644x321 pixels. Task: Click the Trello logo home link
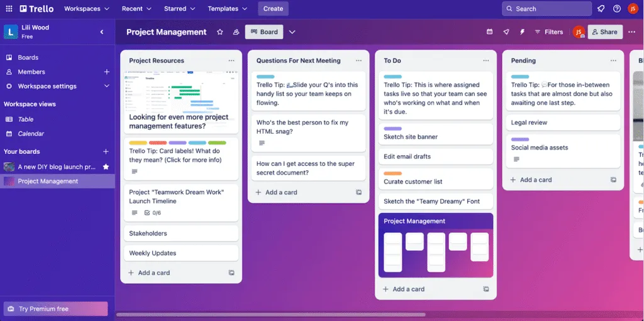pos(36,9)
